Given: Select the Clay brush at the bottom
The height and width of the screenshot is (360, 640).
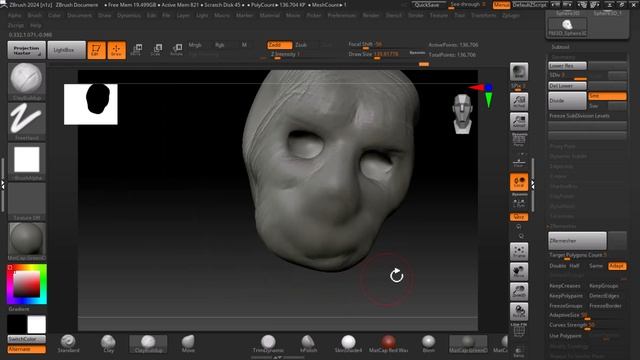Looking at the screenshot, I should (108, 344).
